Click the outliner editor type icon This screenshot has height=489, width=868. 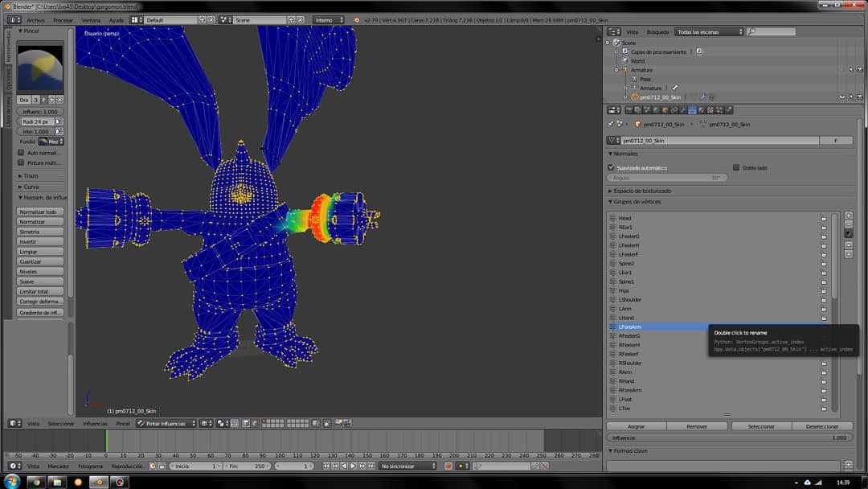614,32
